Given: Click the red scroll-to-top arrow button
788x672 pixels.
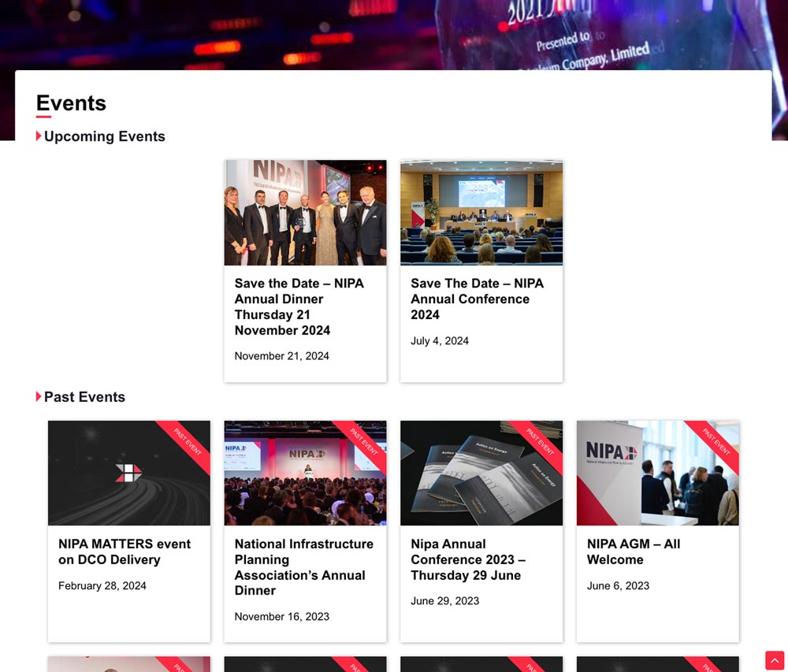Looking at the screenshot, I should pos(774,660).
